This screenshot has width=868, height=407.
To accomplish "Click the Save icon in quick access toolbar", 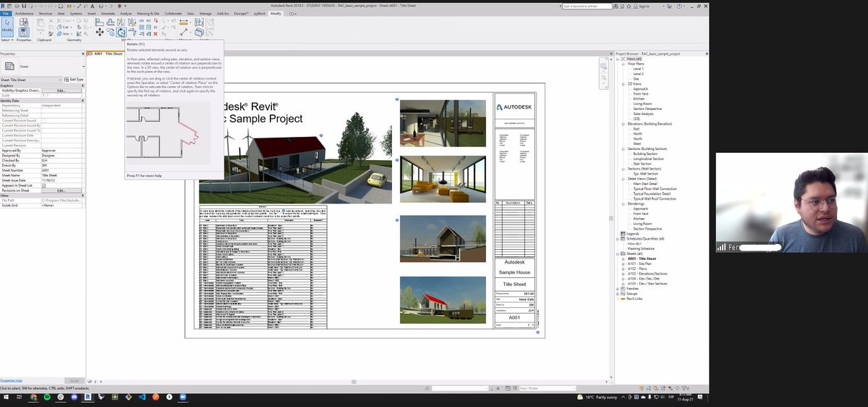I will (24, 6).
